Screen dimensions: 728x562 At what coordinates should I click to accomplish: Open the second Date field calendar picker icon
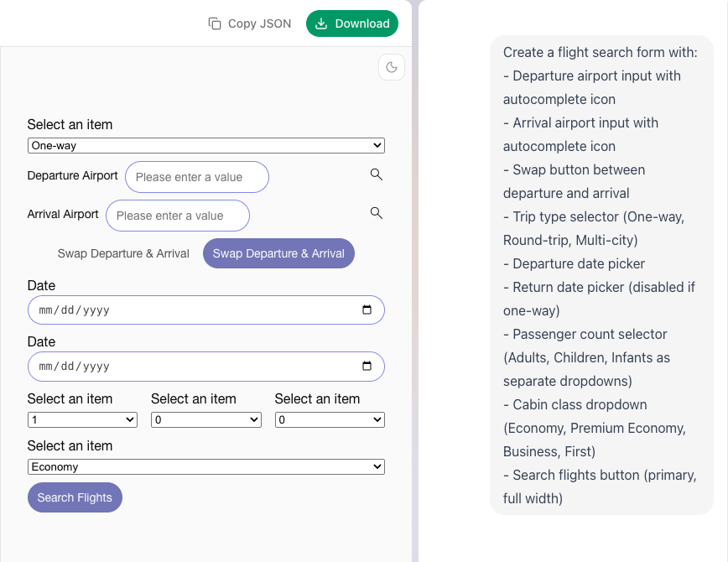point(367,366)
